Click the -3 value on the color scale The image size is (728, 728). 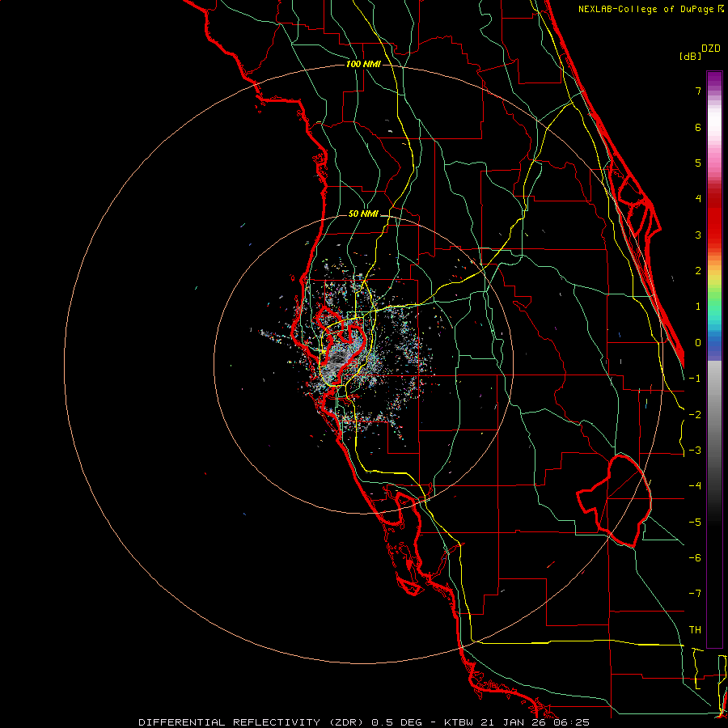coord(695,451)
